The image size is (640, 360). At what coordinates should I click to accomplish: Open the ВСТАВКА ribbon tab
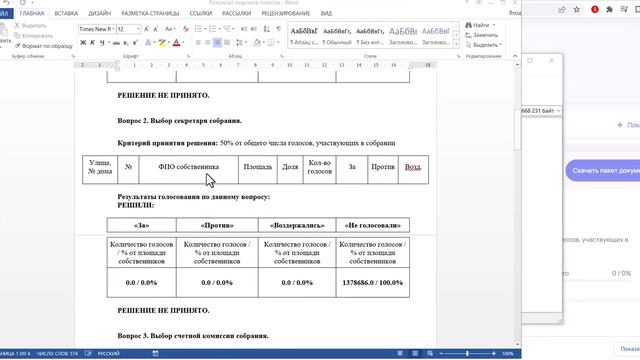click(66, 13)
